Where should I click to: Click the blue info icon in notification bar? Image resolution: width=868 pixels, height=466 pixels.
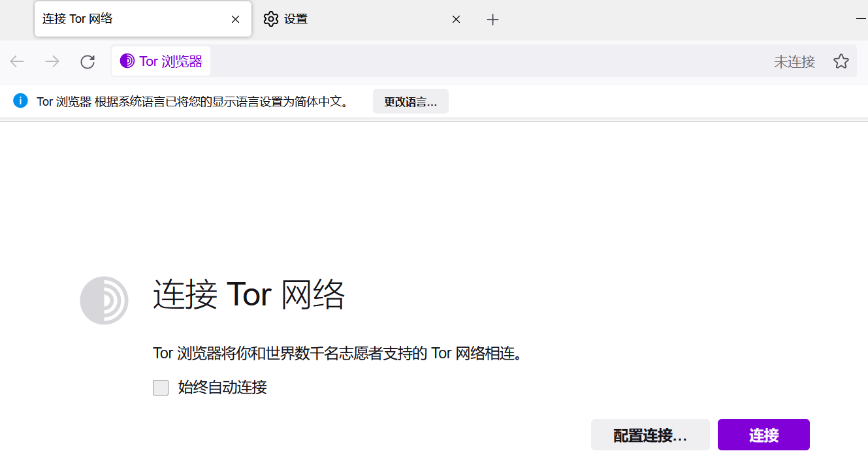point(20,101)
